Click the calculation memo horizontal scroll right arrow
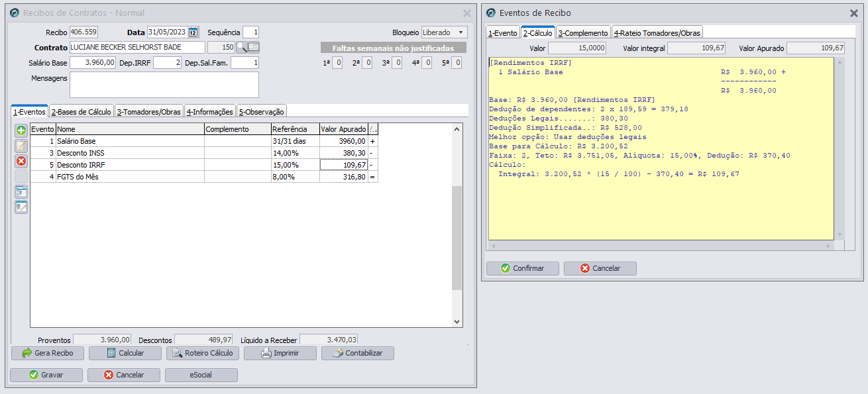The width and height of the screenshot is (868, 394). 828,246
